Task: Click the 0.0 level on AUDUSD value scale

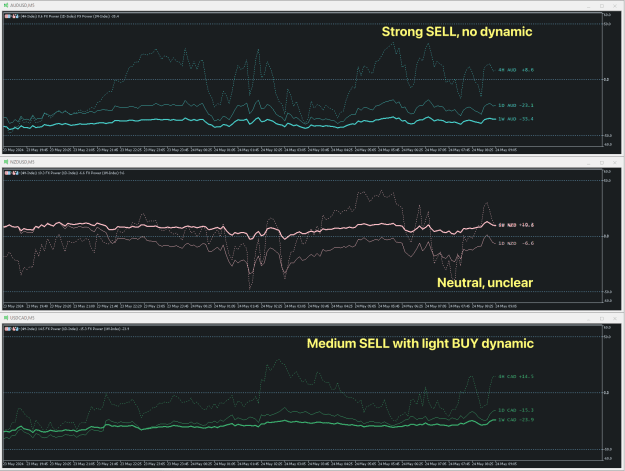Action: 606,79
